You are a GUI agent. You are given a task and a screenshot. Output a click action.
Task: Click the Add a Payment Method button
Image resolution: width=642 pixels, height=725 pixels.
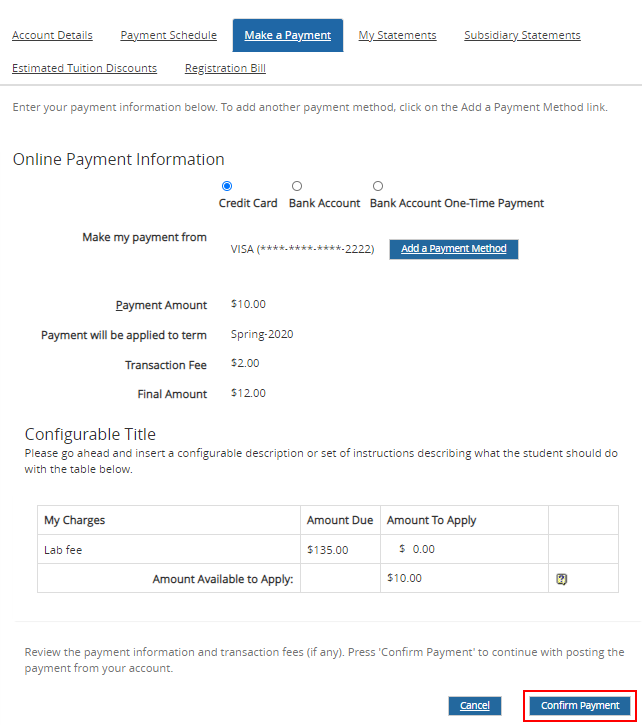pyautogui.click(x=453, y=249)
